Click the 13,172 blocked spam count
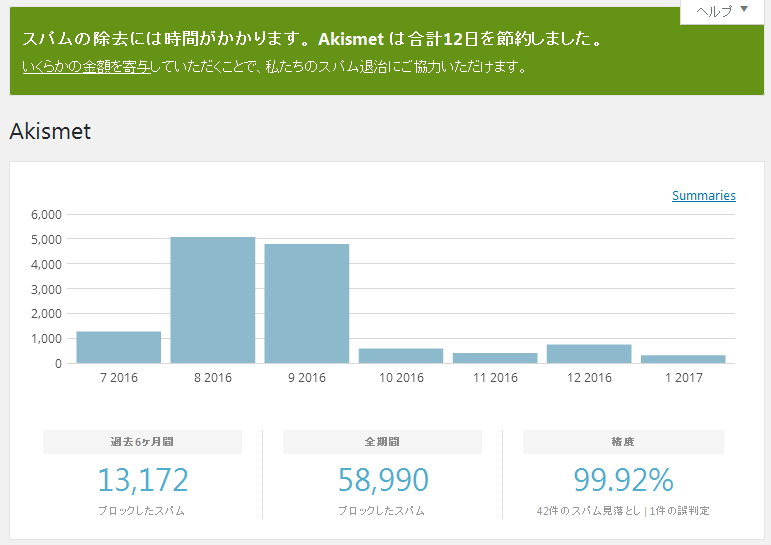 pyautogui.click(x=143, y=480)
